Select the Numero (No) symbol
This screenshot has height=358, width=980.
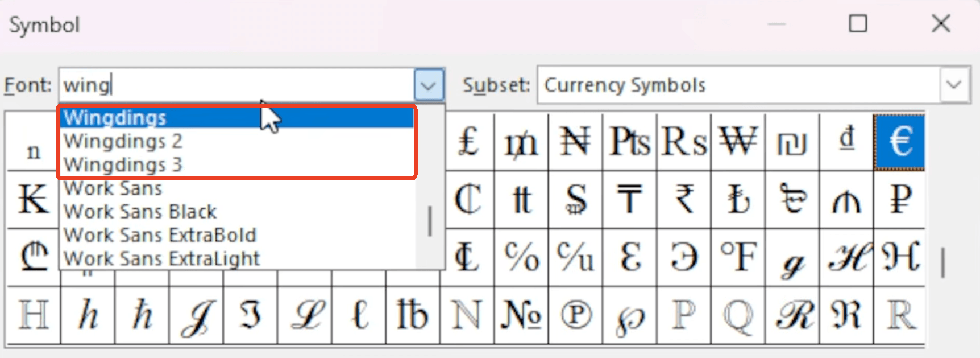point(521,316)
